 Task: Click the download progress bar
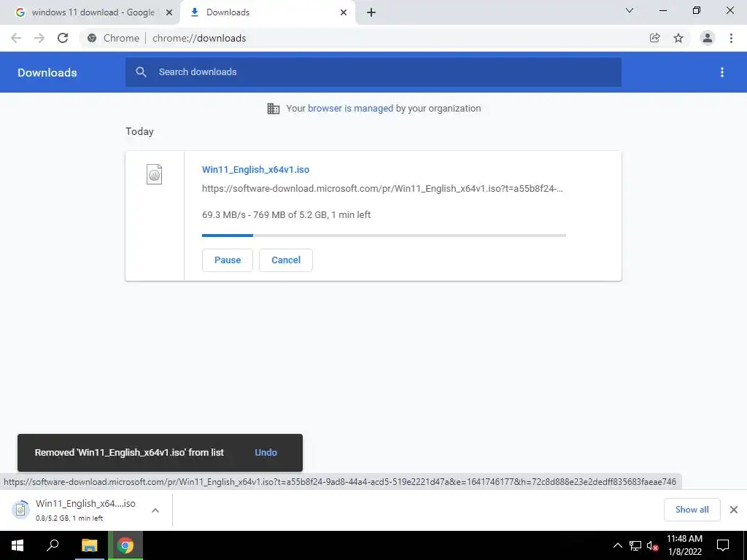click(x=384, y=236)
